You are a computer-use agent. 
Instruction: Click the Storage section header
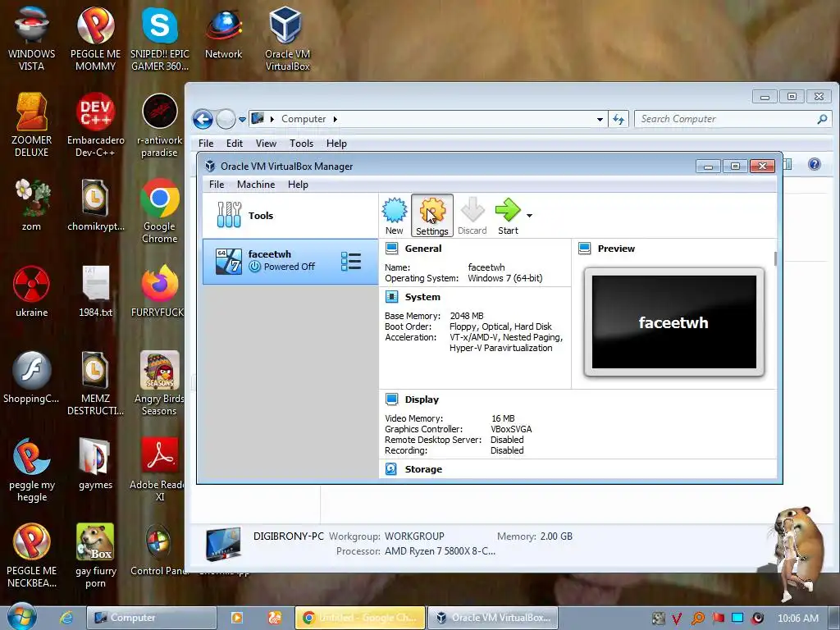pos(423,469)
